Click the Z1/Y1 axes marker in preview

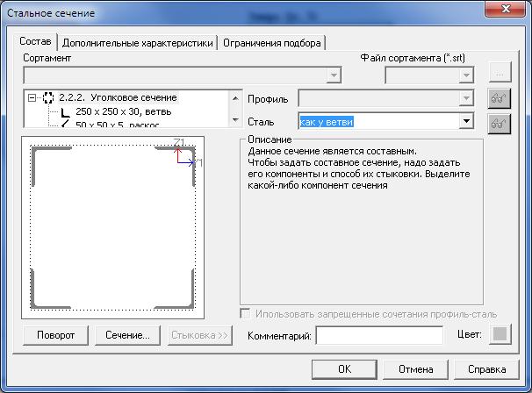point(184,154)
